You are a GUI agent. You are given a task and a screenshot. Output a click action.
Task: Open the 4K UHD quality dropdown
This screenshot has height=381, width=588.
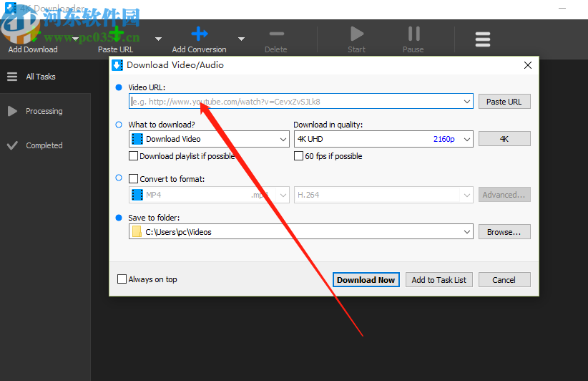383,139
